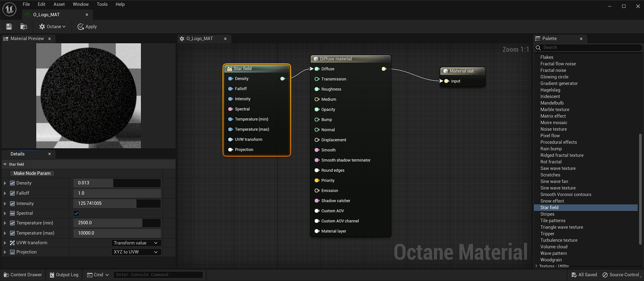
Task: Click the Roughness pin on Diffuse material
Action: pyautogui.click(x=317, y=89)
